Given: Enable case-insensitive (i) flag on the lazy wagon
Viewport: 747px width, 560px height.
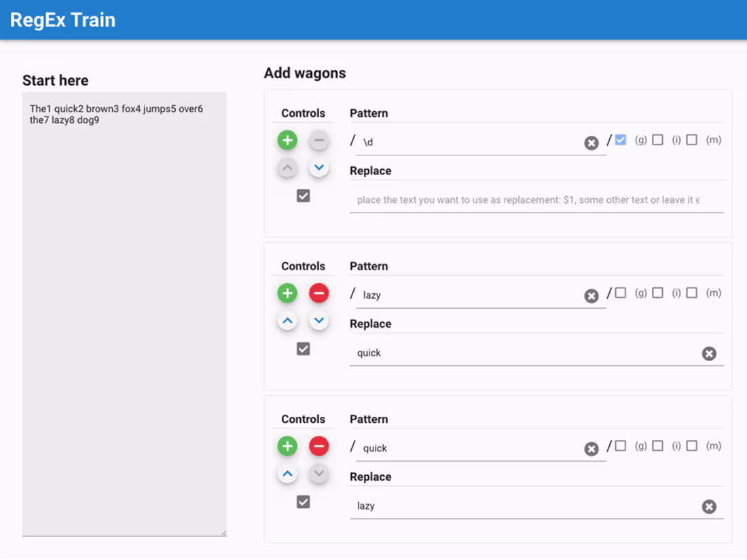Looking at the screenshot, I should coord(657,293).
